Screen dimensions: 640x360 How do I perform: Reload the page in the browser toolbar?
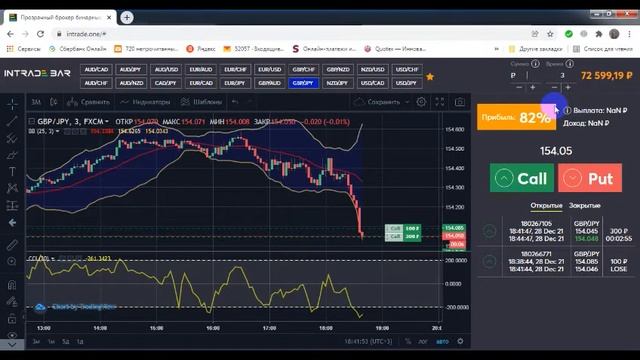[40, 34]
